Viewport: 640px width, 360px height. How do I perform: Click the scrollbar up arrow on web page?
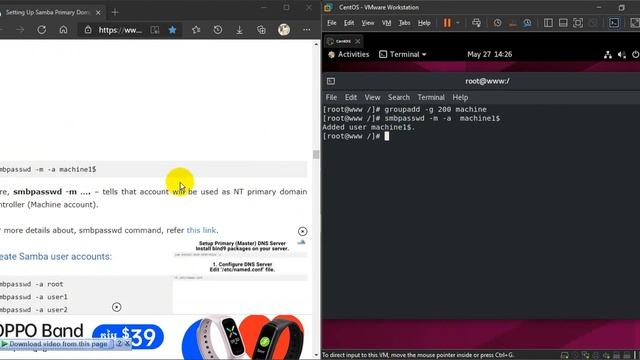pos(316,44)
